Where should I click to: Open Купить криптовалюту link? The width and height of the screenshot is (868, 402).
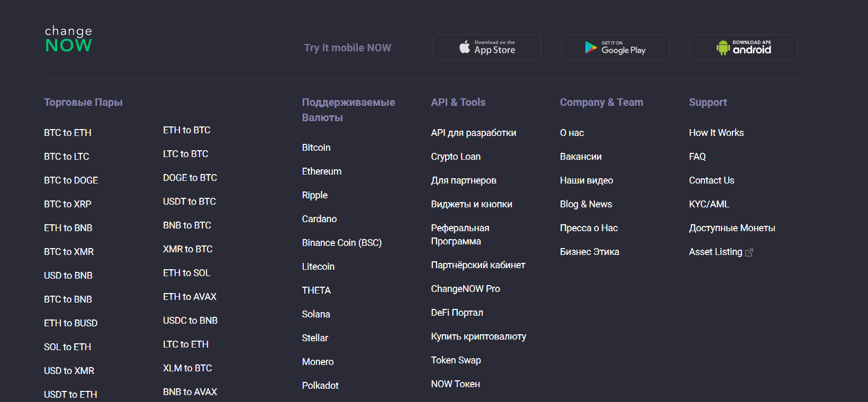[478, 336]
